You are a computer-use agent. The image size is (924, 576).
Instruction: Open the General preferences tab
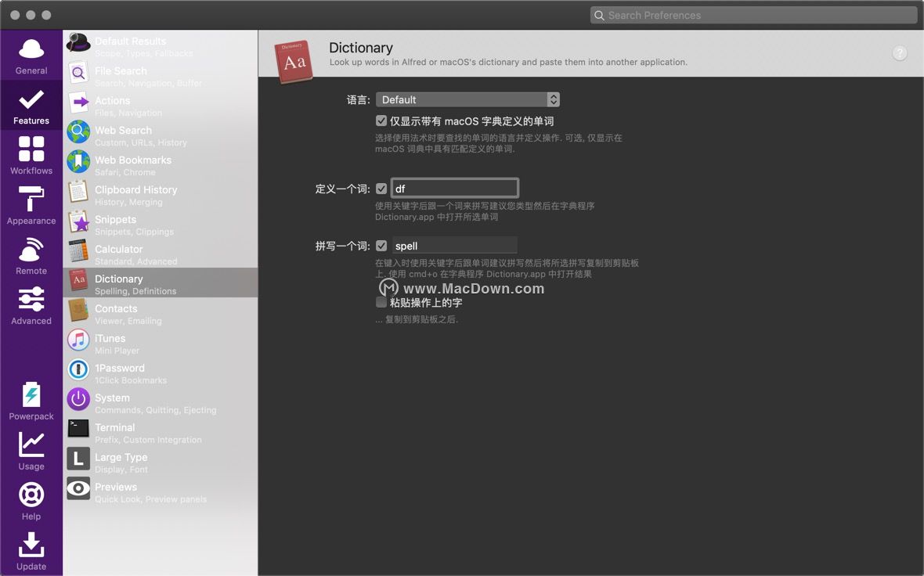(x=31, y=56)
